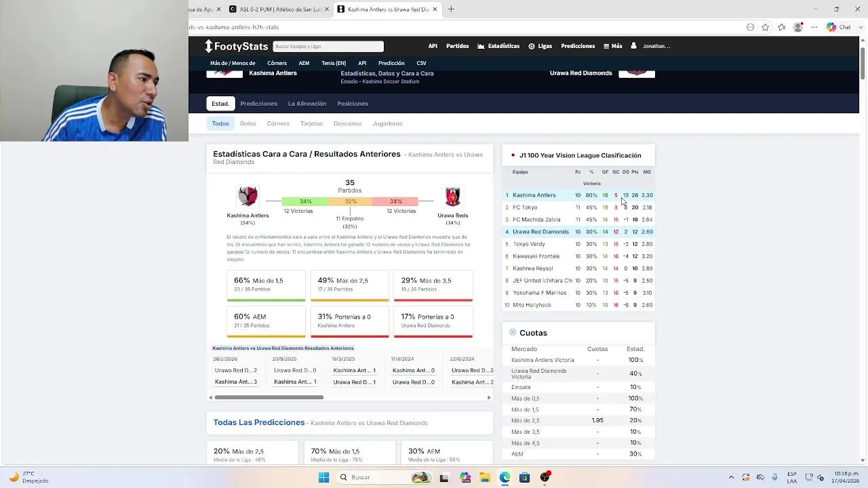The image size is (868, 488).
Task: Open OBS Studio from the taskbar
Action: coord(545,477)
